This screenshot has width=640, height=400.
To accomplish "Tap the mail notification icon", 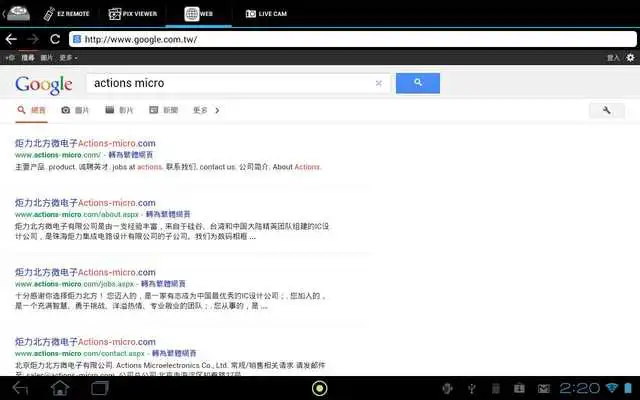I will (544, 389).
